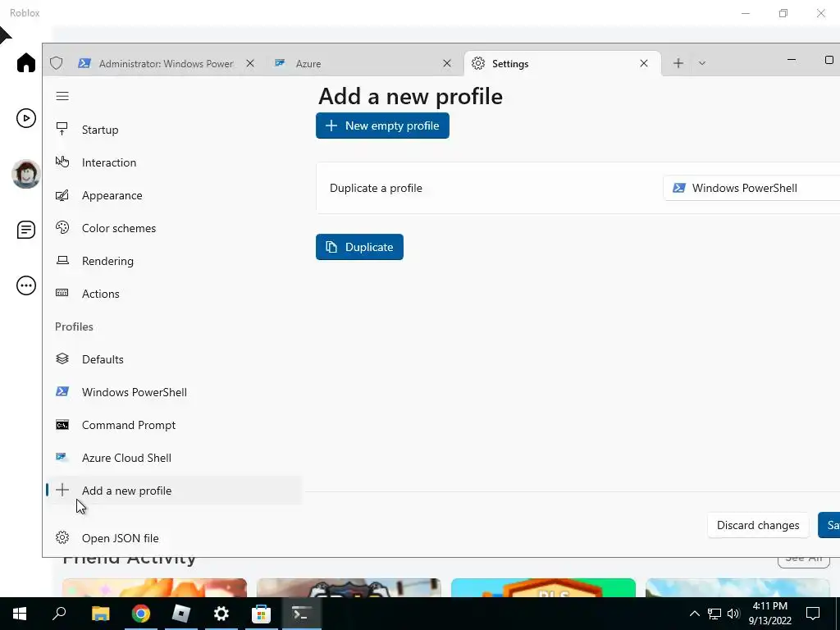The image size is (840, 630).
Task: Open File Explorer from taskbar
Action: (x=100, y=614)
